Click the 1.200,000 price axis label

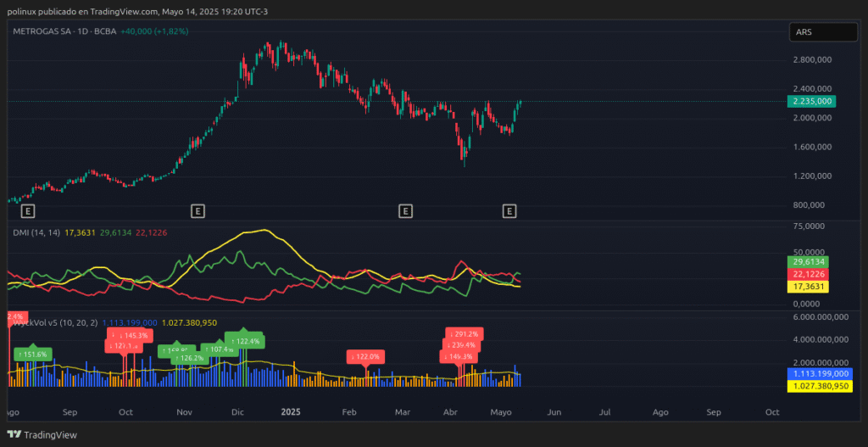click(x=813, y=176)
